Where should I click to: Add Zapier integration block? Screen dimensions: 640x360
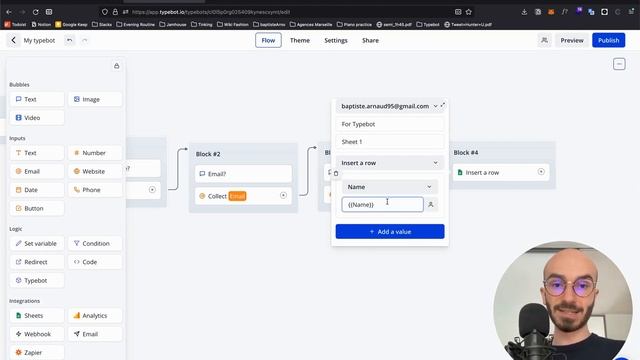point(37,352)
